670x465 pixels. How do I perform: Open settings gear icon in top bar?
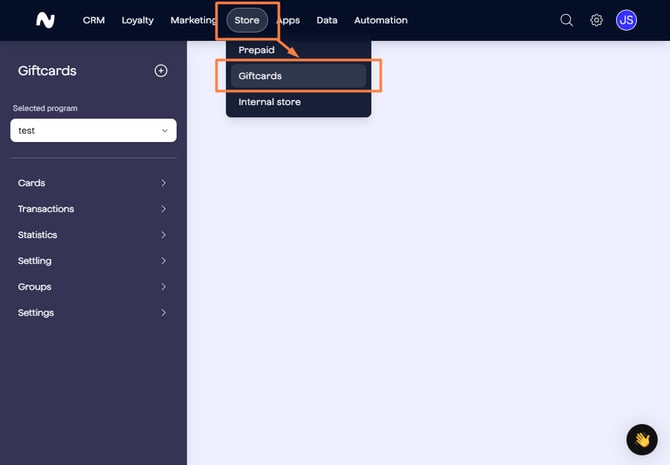coord(596,20)
